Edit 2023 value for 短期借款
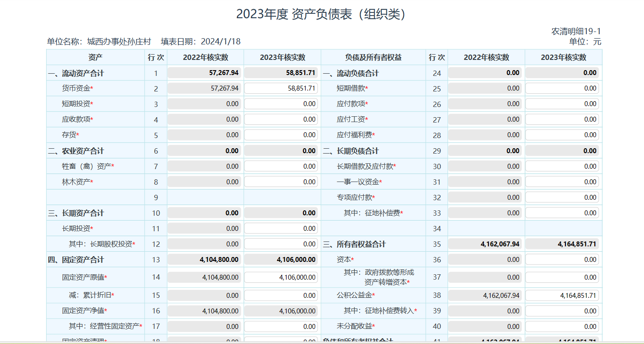 tap(562, 88)
